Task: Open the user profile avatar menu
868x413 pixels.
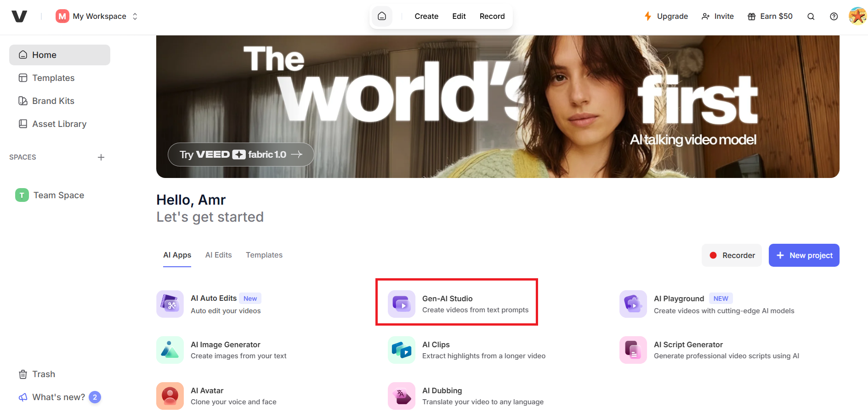Action: 858,16
